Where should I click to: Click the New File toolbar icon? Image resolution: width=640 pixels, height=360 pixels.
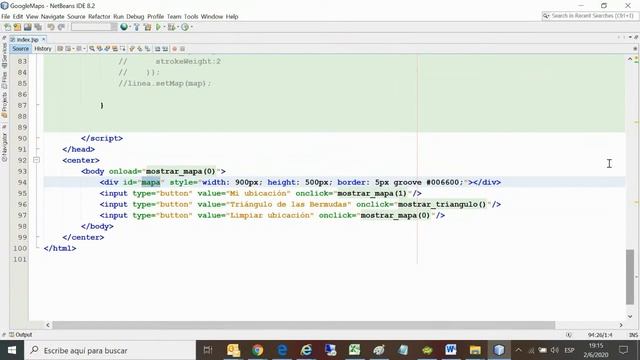pos(7,27)
